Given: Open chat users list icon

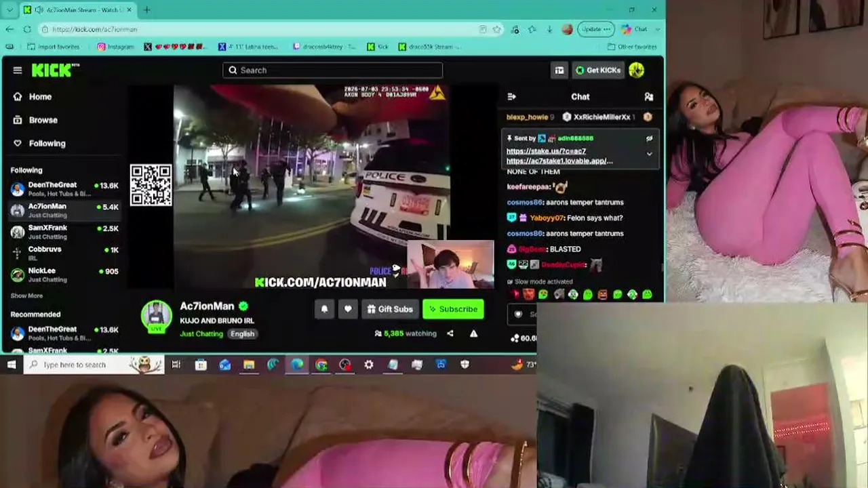Looking at the screenshot, I should pyautogui.click(x=648, y=97).
